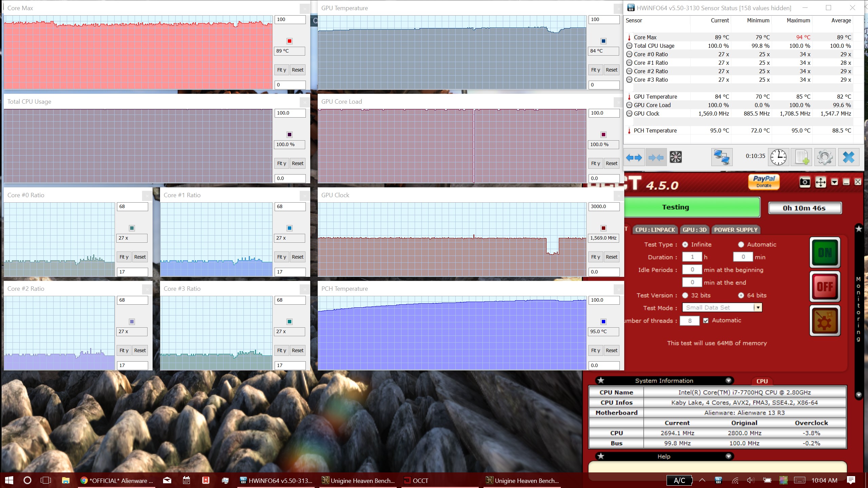Select 64 bits test version
The height and width of the screenshot is (488, 868).
tap(741, 295)
